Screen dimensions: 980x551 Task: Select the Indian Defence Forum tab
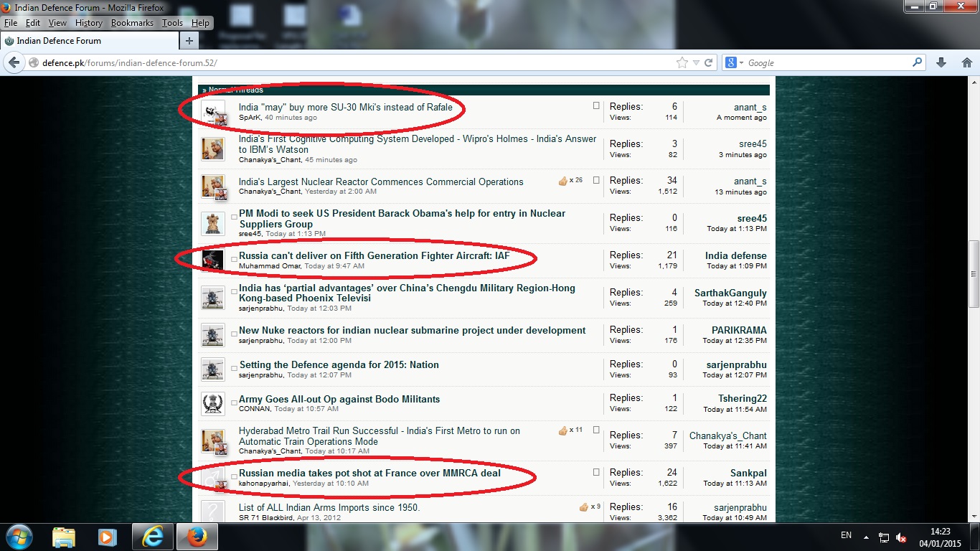pyautogui.click(x=88, y=41)
